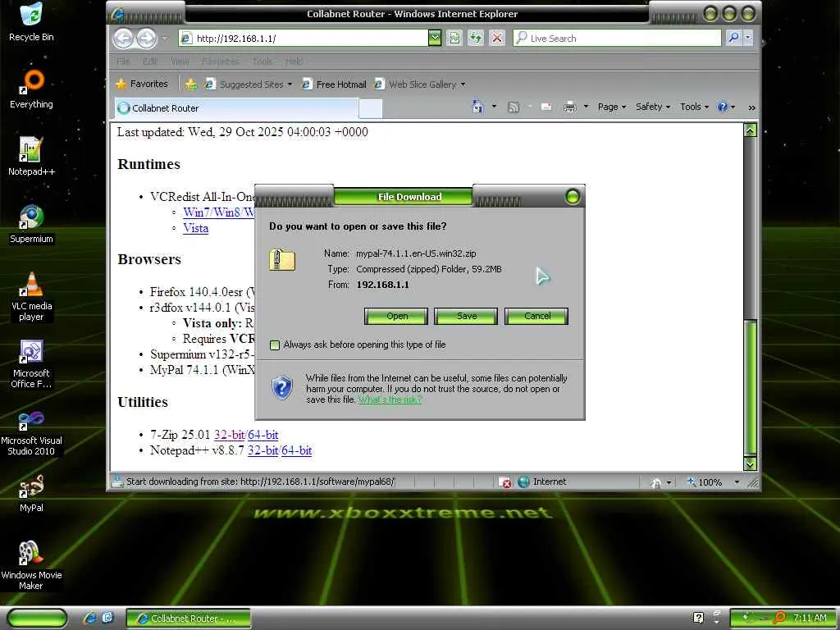Open the Page menu dropdown
Screen dimensions: 840x630
611,107
